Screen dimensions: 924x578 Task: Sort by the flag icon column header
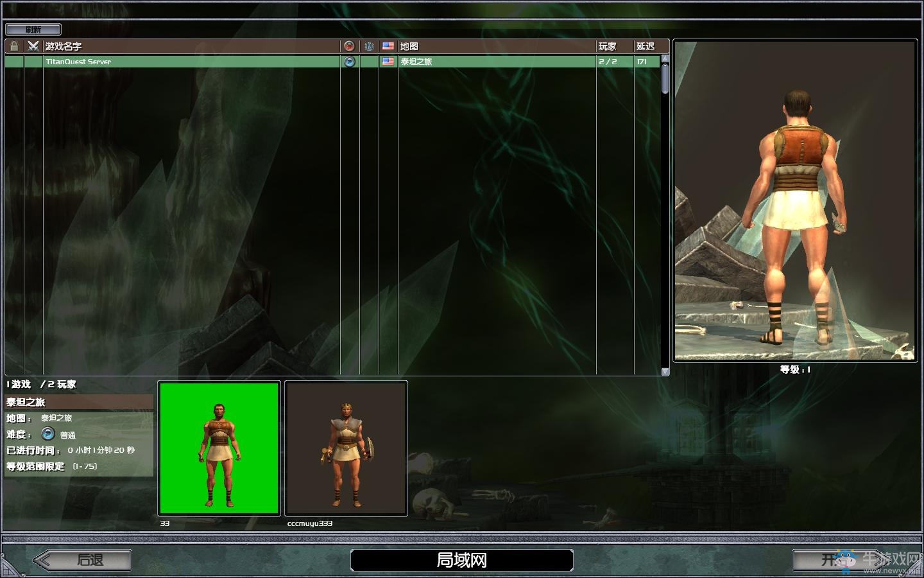coord(388,46)
